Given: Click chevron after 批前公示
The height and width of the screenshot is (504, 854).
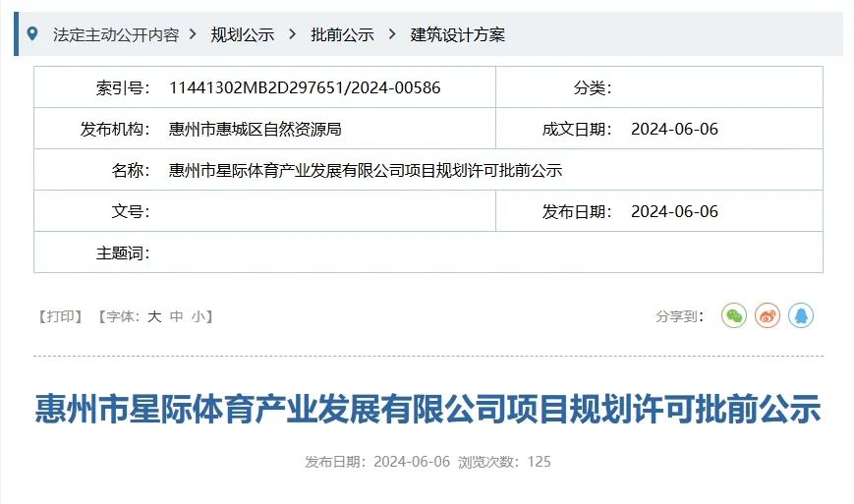Looking at the screenshot, I should (392, 34).
